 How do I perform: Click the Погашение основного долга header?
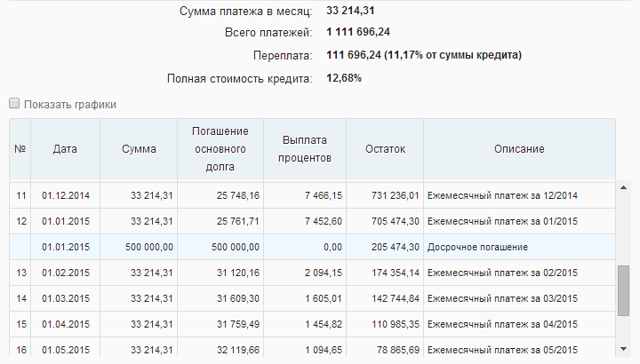(220, 149)
